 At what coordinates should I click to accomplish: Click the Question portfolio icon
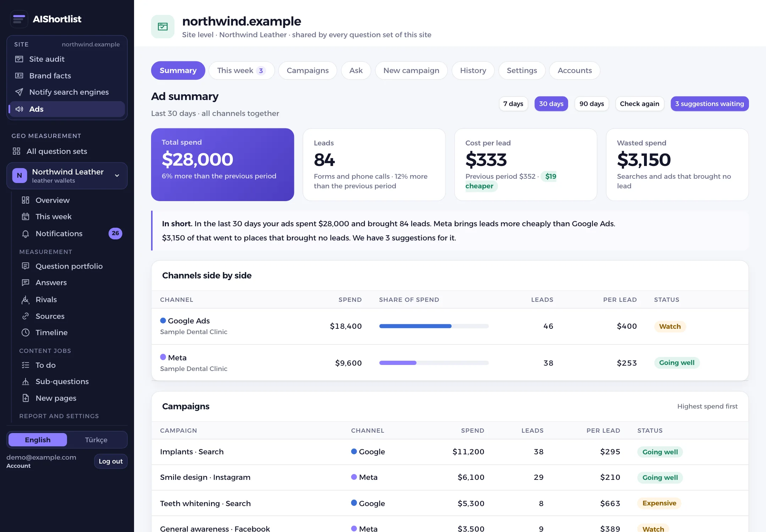[x=26, y=266]
